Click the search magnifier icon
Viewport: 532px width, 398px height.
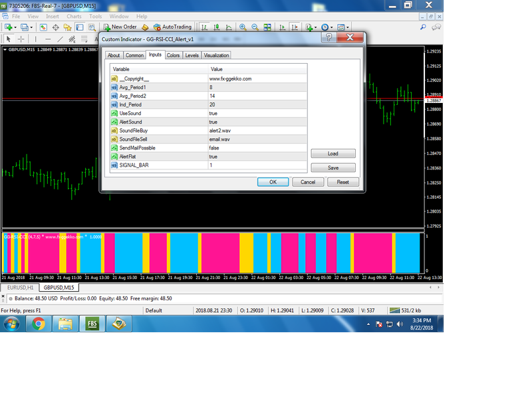tap(423, 27)
